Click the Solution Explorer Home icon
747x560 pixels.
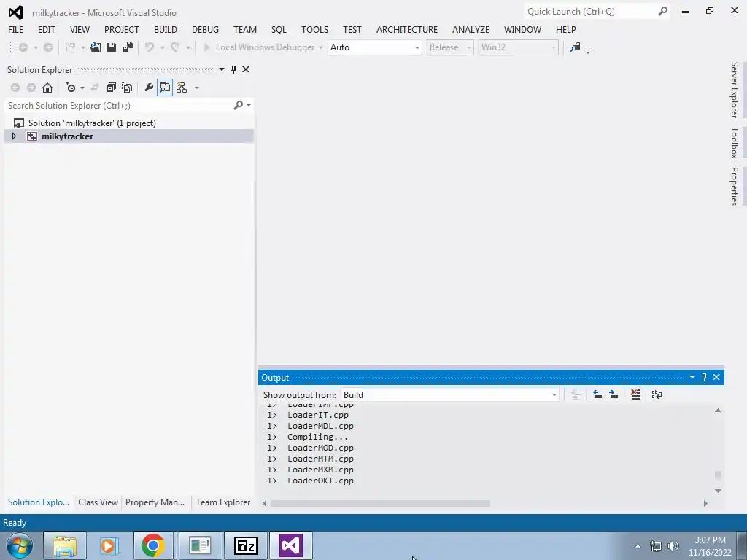tap(47, 87)
